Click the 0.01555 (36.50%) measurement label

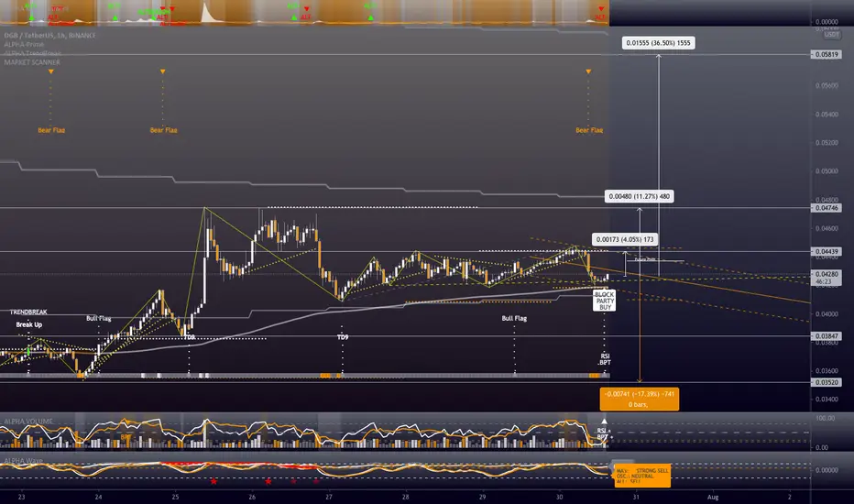[658, 43]
